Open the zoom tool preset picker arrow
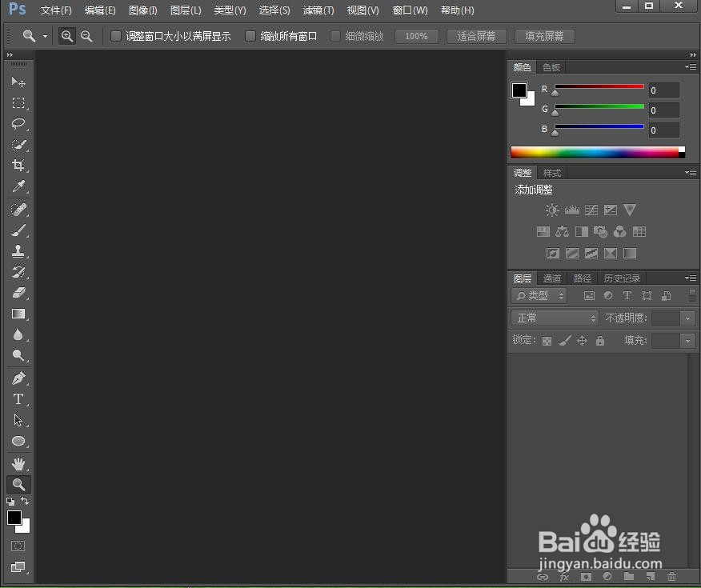Image resolution: width=701 pixels, height=588 pixels. pos(45,36)
